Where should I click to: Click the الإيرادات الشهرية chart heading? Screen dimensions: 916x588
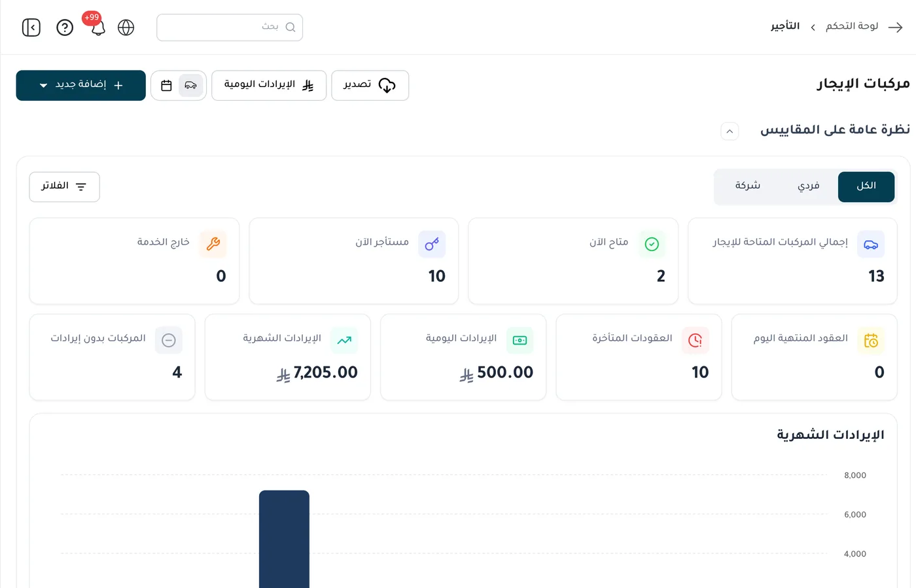click(x=830, y=435)
